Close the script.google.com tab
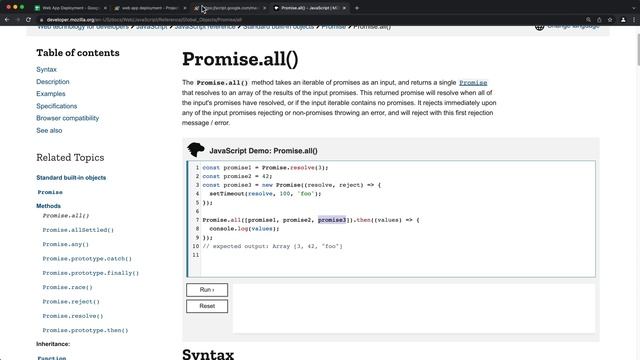 [264, 8]
